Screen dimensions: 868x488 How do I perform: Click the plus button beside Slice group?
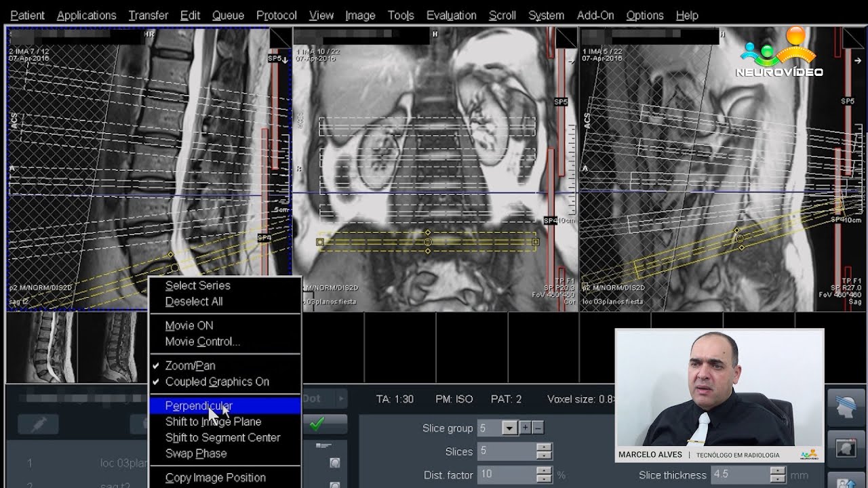coord(525,428)
